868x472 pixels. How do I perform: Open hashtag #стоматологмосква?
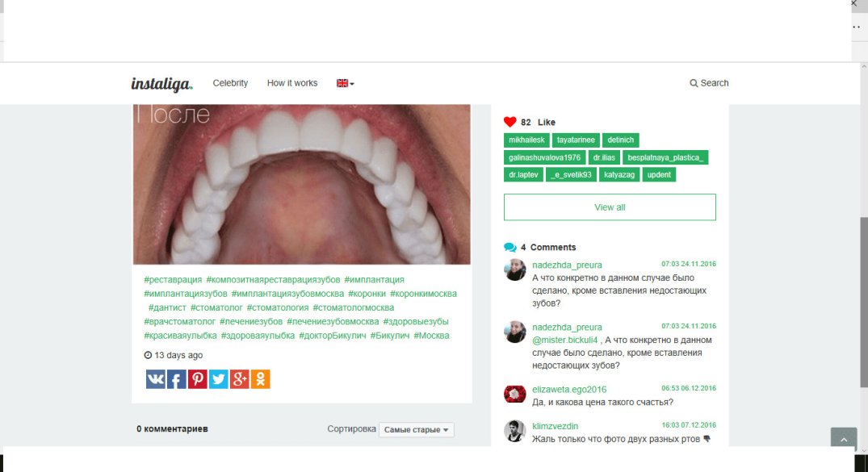[353, 307]
